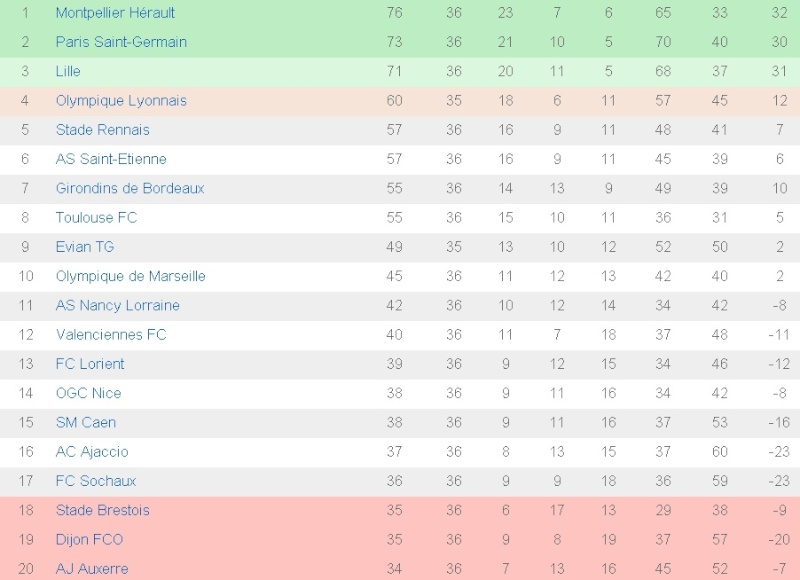The height and width of the screenshot is (580, 800).
Task: Open the Evian TG team link
Action: [x=85, y=247]
